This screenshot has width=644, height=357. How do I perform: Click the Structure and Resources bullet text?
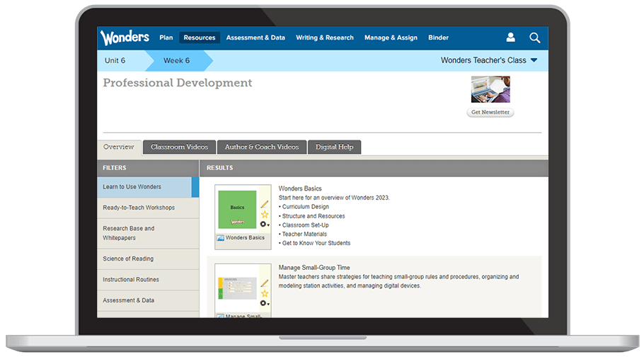pos(314,216)
